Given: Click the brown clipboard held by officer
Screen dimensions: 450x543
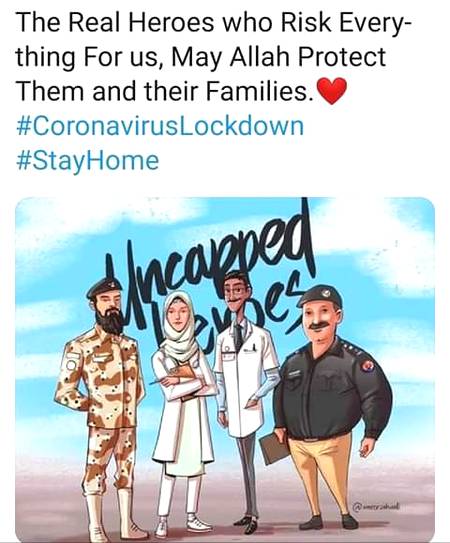Looking at the screenshot, I should coord(274,448).
